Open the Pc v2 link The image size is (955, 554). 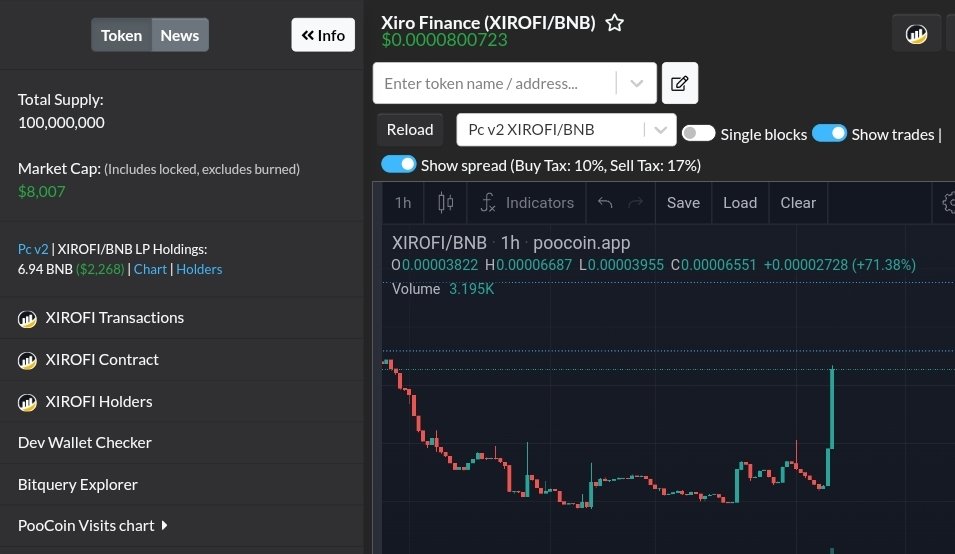pos(33,249)
